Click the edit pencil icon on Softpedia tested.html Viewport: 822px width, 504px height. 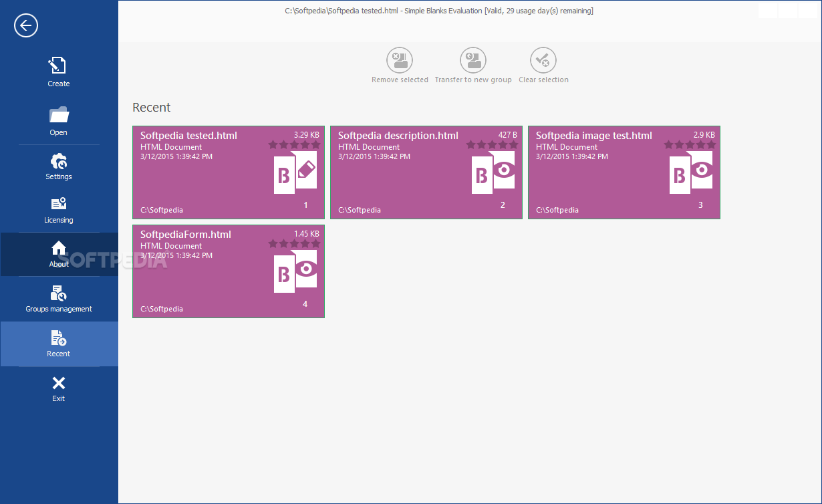(x=307, y=170)
